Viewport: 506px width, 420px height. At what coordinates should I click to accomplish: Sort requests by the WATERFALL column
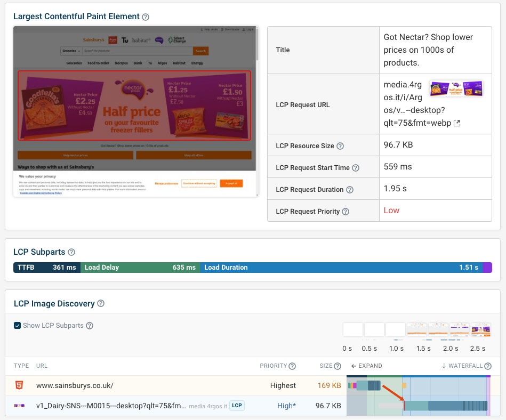462,366
